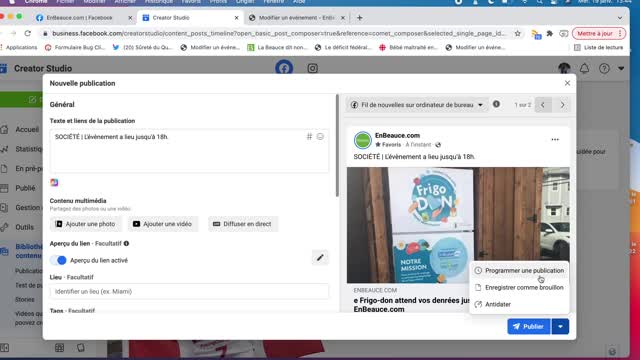Open the Applications bookmark
The height and width of the screenshot is (360, 640).
coord(18,47)
